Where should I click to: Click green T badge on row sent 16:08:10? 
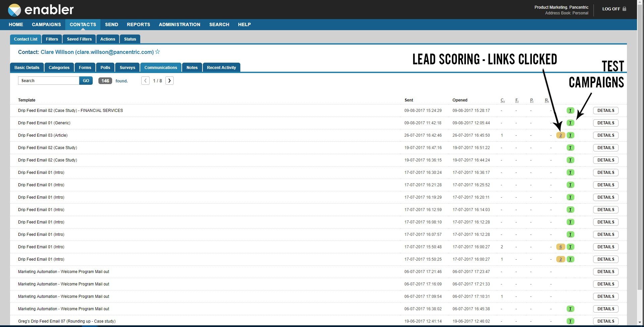(570, 222)
